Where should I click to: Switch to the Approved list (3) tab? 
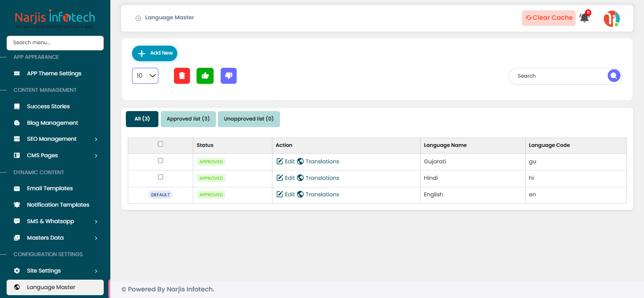click(x=188, y=119)
